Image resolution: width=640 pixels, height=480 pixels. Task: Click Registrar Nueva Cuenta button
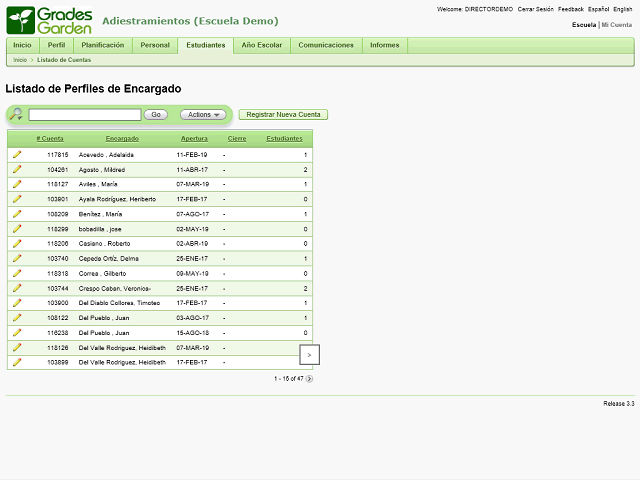pos(283,115)
